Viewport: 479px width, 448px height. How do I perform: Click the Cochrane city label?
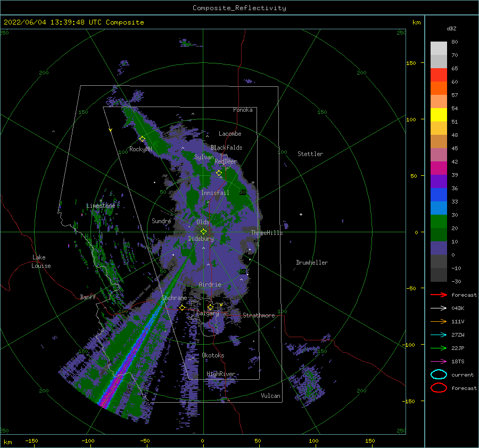(174, 298)
